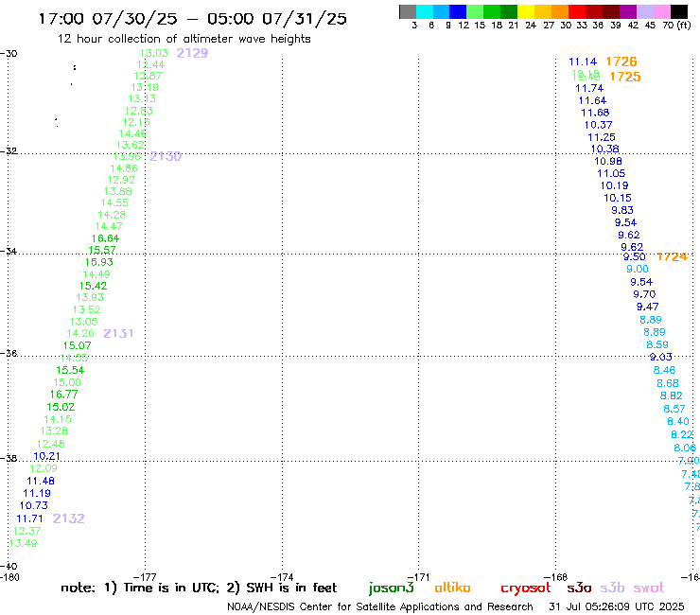Click the jason3 satellite legend label
This screenshot has height=615, width=700.
(392, 588)
